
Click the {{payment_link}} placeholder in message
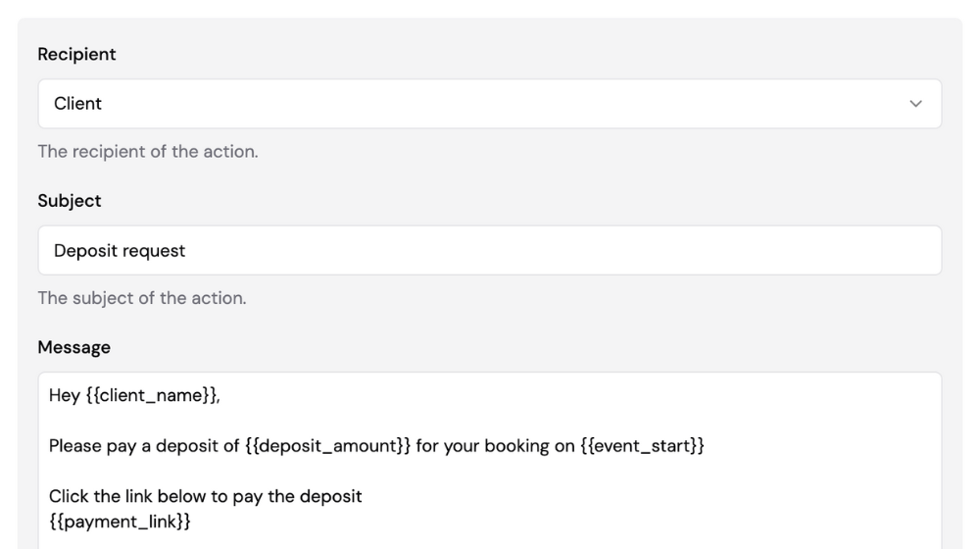point(120,522)
